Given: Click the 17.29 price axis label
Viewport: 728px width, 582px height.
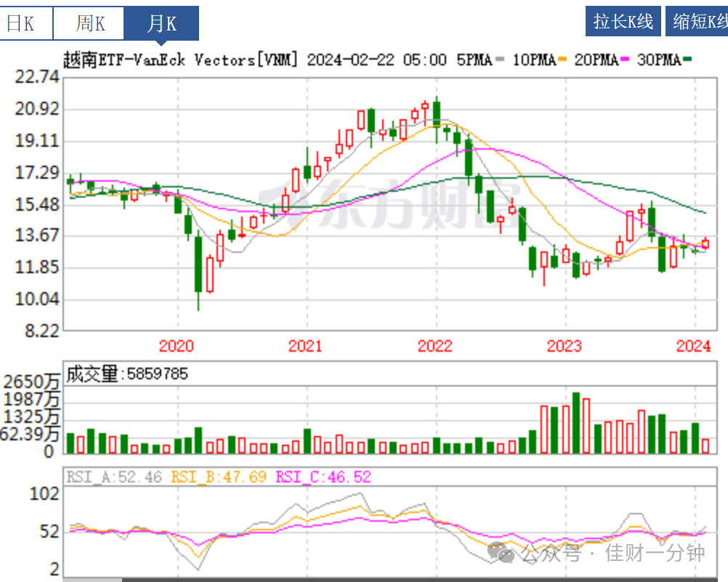Looking at the screenshot, I should click(37, 173).
